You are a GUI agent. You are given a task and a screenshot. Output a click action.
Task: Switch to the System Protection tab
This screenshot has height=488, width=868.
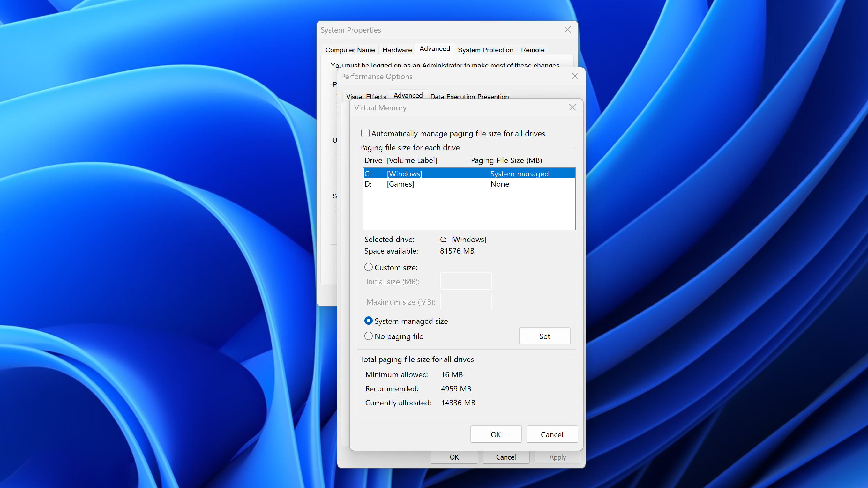(486, 50)
